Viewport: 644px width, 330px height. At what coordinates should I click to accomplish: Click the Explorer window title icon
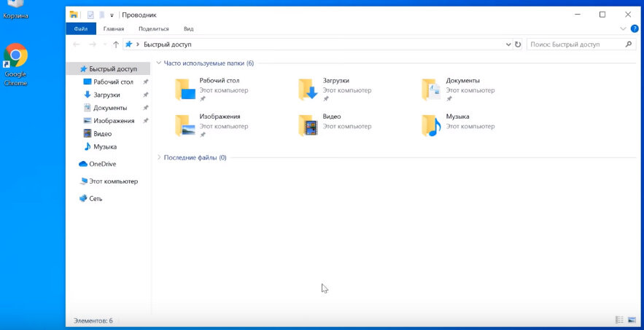[x=74, y=15]
